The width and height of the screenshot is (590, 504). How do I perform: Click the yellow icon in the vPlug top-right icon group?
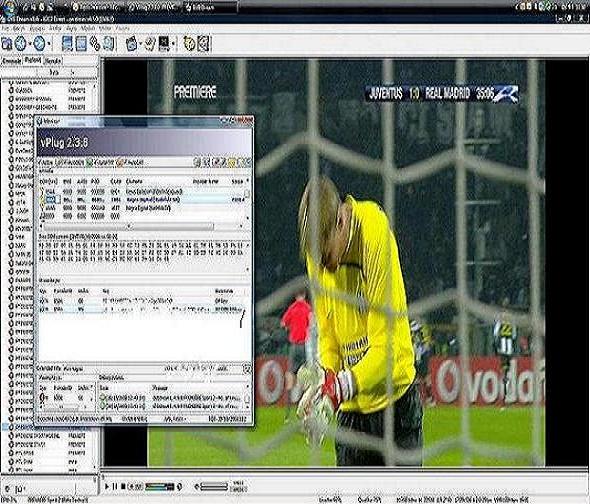[x=232, y=163]
